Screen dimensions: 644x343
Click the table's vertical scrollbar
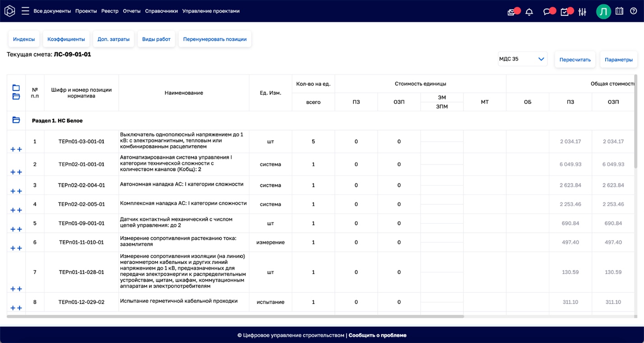pos(636,121)
